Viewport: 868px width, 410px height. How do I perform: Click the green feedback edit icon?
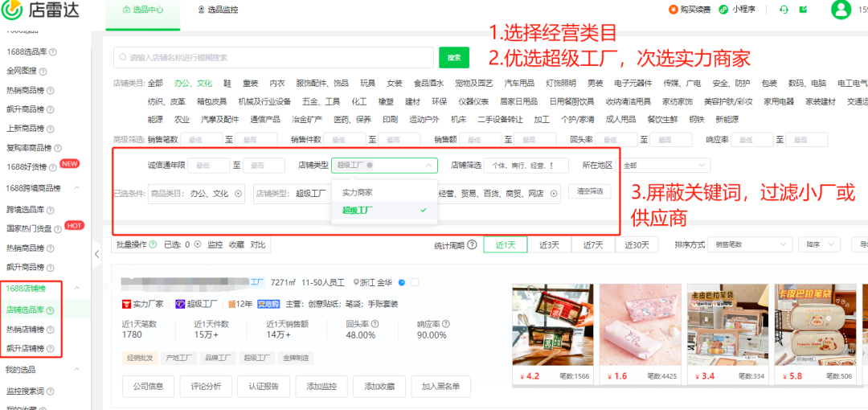803,10
